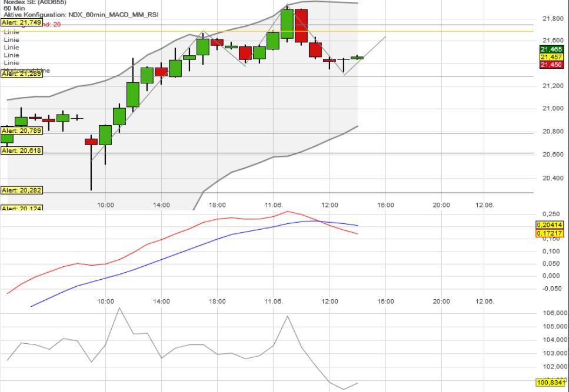Click the Nordex SE (A0D655) title
Viewport: 569px width, 392px height.
(35, 2)
